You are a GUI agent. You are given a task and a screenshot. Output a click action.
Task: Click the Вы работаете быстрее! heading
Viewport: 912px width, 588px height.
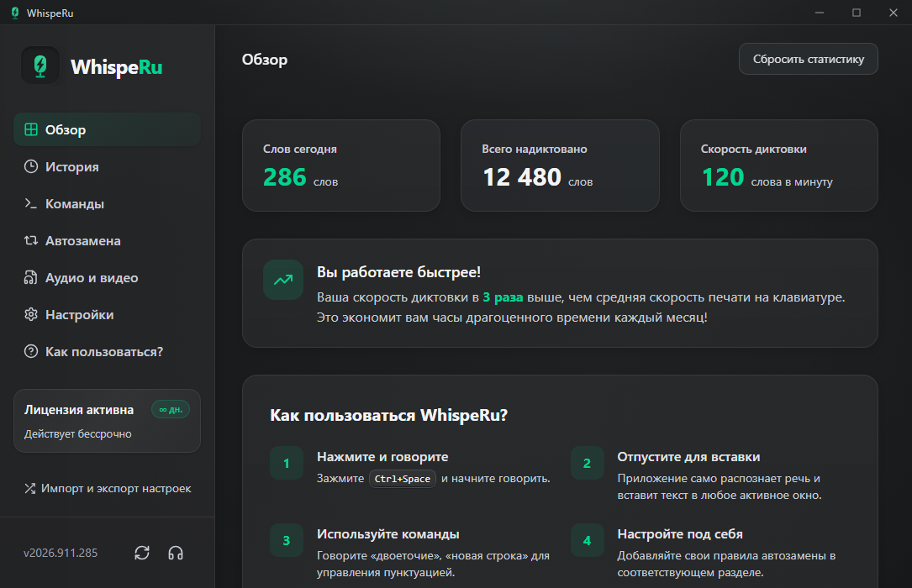click(x=398, y=272)
